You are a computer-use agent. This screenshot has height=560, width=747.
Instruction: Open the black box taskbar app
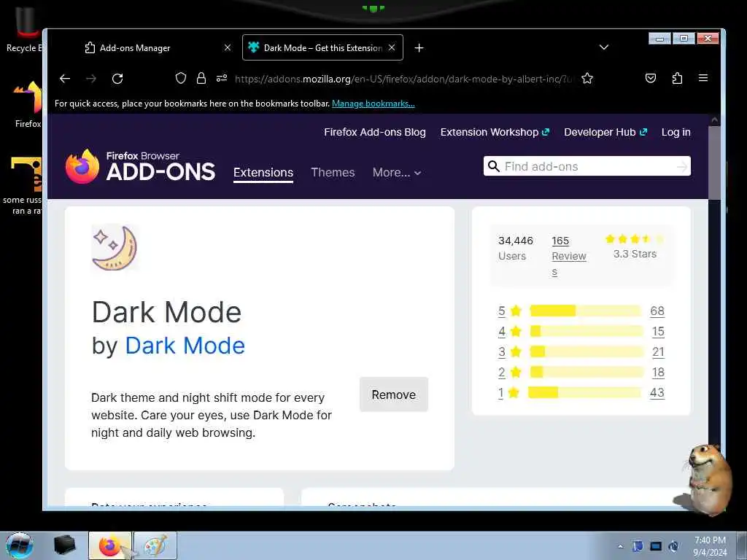64,545
